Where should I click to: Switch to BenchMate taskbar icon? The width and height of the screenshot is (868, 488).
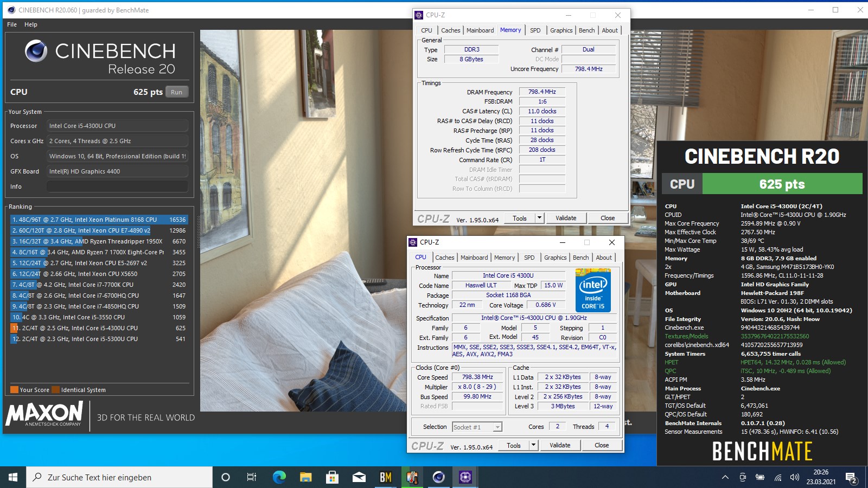pos(386,477)
